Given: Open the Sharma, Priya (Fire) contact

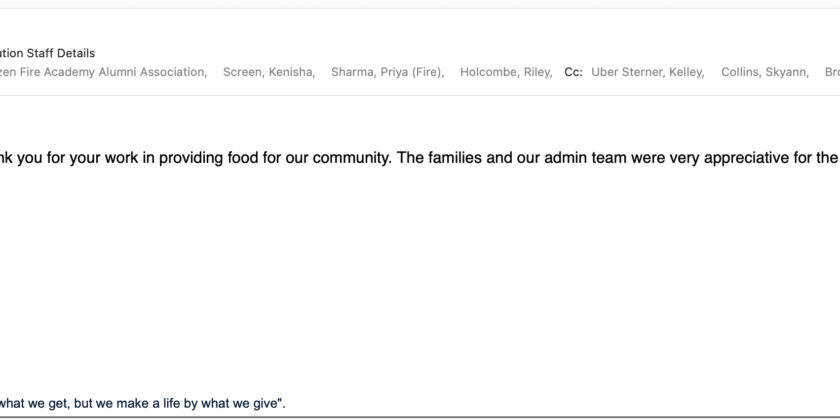Looking at the screenshot, I should [387, 72].
